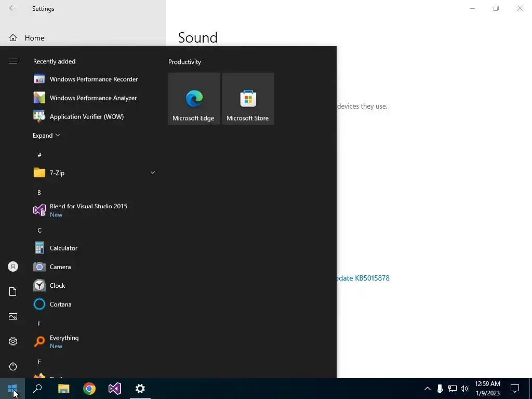Image resolution: width=532 pixels, height=399 pixels.
Task: Launch Cortana from app list
Action: 94,304
